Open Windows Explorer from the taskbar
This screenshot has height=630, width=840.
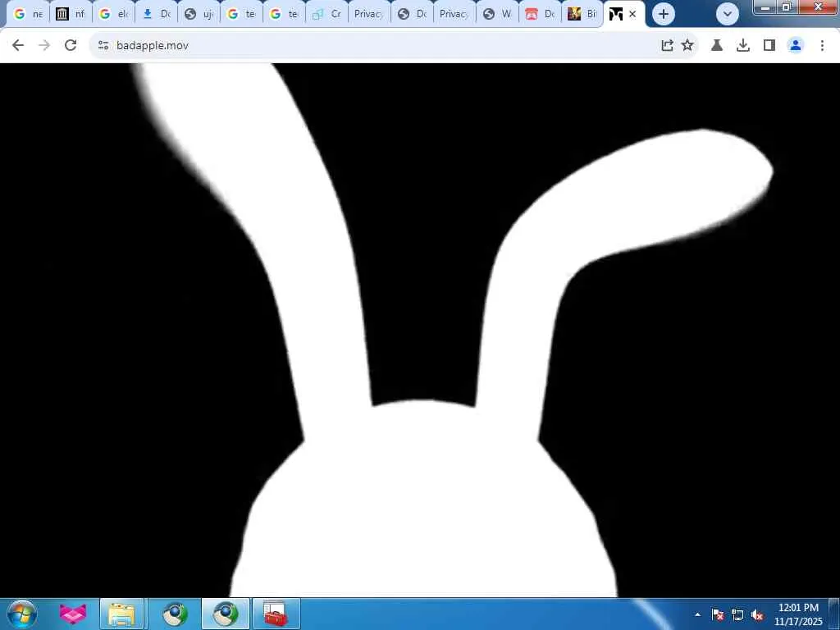click(x=121, y=614)
